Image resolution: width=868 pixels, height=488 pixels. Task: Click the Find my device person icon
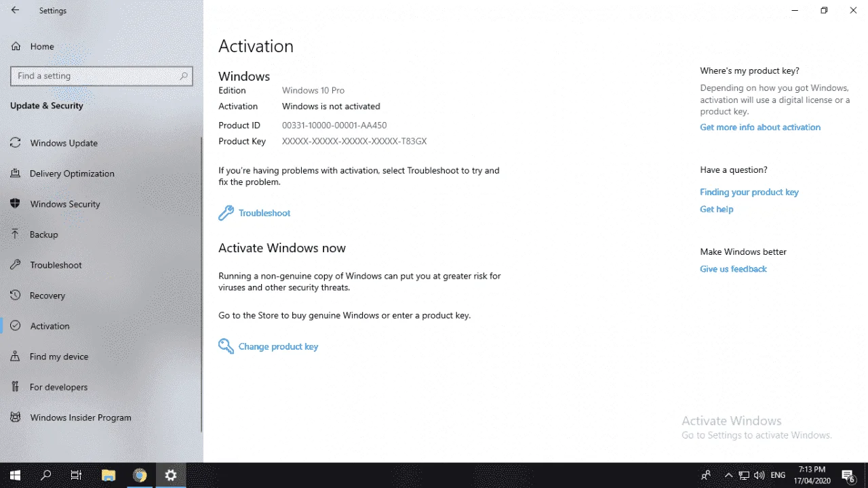pyautogui.click(x=15, y=357)
